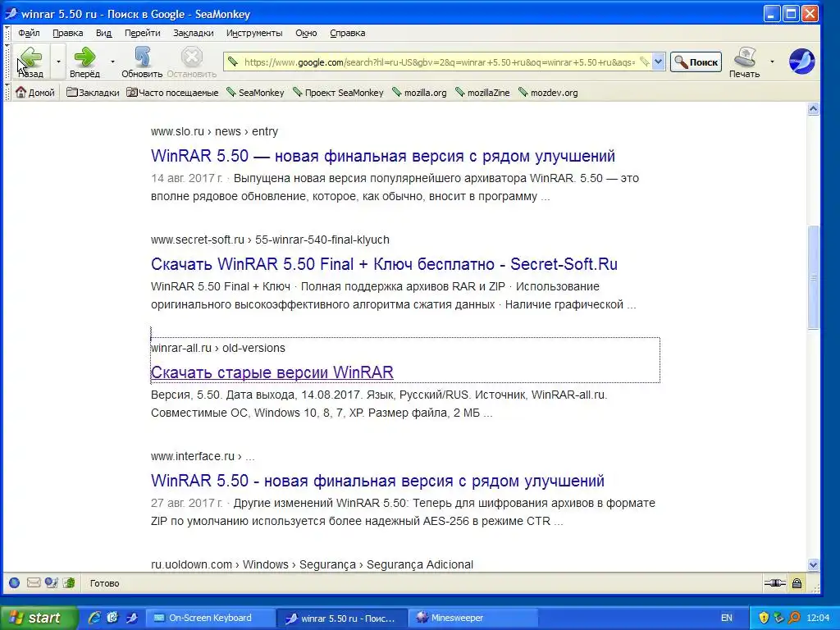
Task: Open the mozilla.org bookmark
Action: pos(419,92)
